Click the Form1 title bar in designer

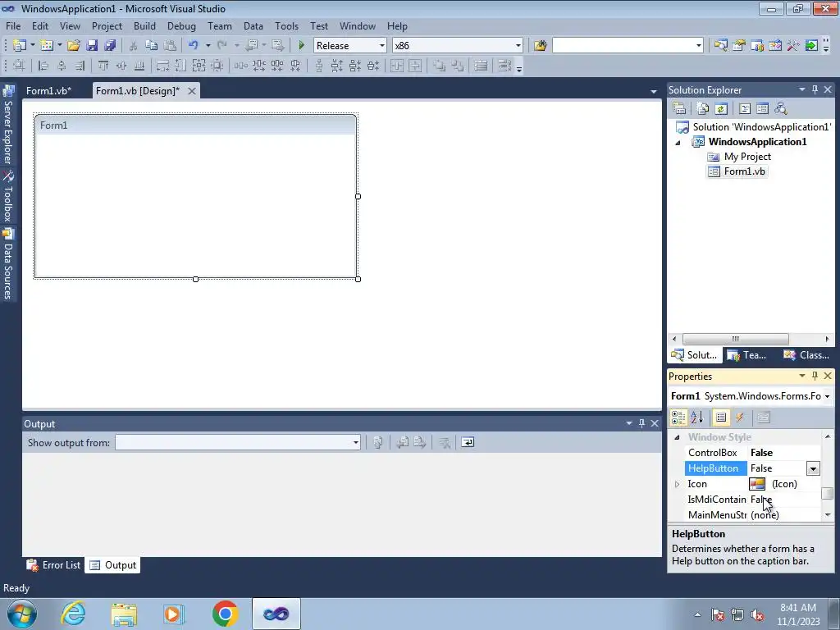[195, 126]
